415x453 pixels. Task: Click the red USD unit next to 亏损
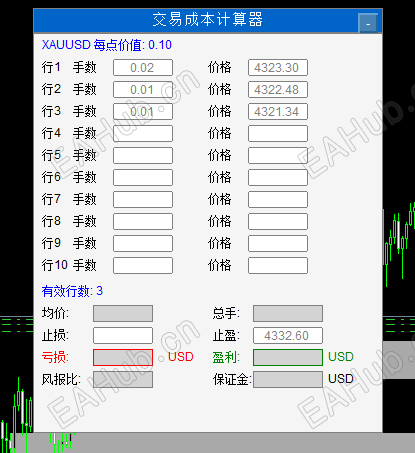[181, 357]
